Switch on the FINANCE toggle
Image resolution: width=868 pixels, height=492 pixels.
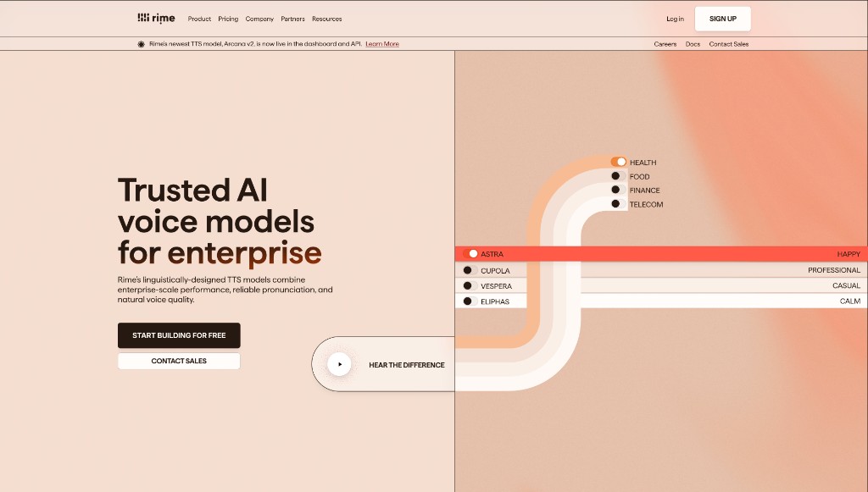click(x=618, y=191)
